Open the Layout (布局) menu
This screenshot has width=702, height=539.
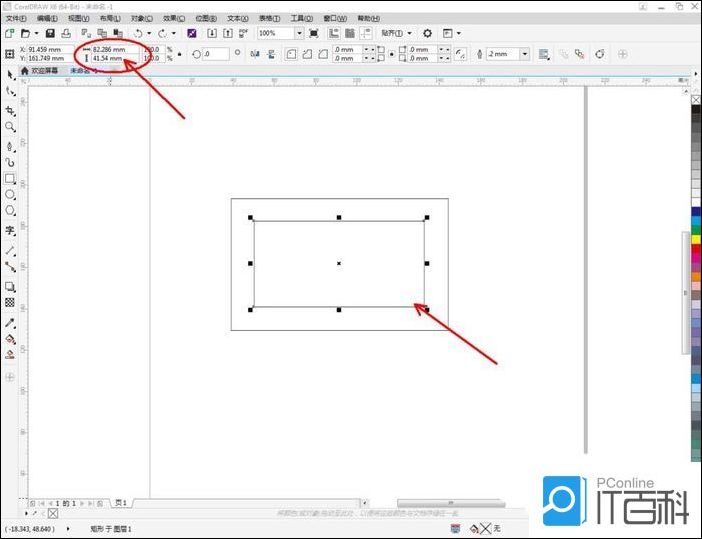tap(110, 18)
